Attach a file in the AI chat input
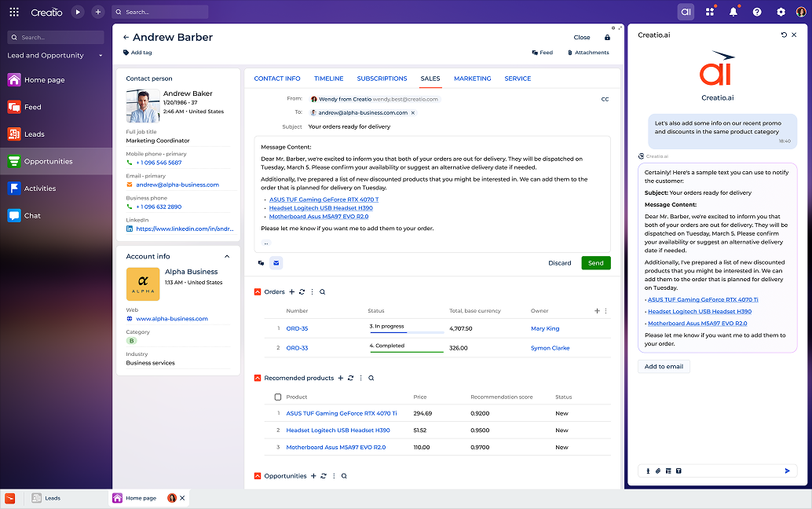This screenshot has width=812, height=509. [x=658, y=471]
